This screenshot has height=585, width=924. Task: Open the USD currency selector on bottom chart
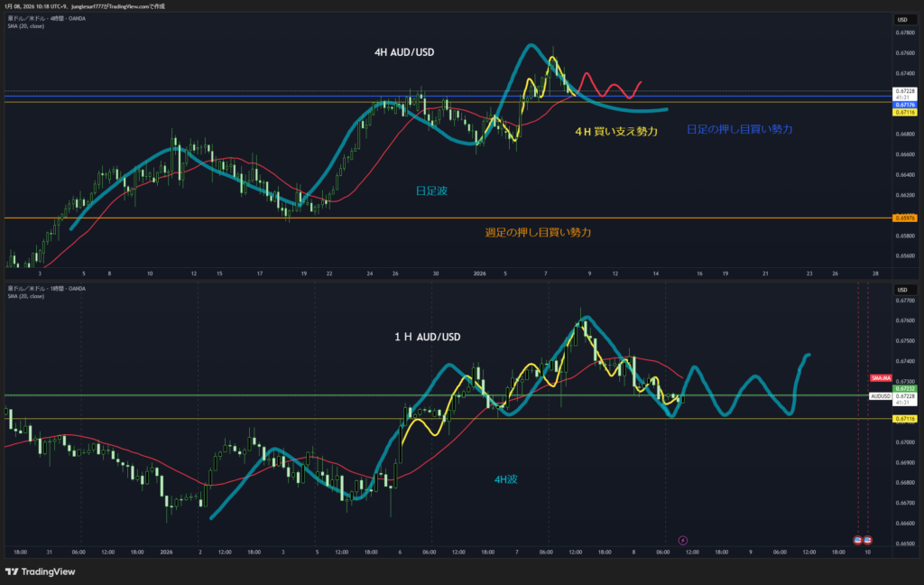click(x=901, y=288)
